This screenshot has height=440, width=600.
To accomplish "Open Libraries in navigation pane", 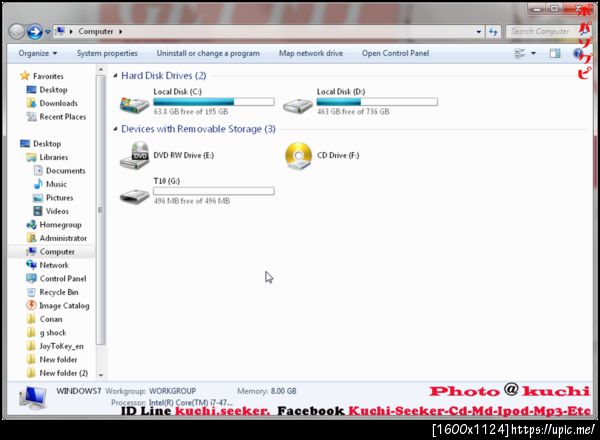I will (x=47, y=157).
